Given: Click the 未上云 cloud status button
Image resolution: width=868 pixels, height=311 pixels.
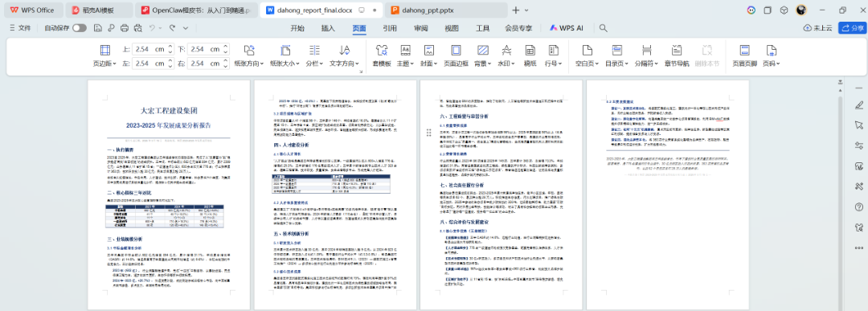Looking at the screenshot, I should click(x=817, y=27).
